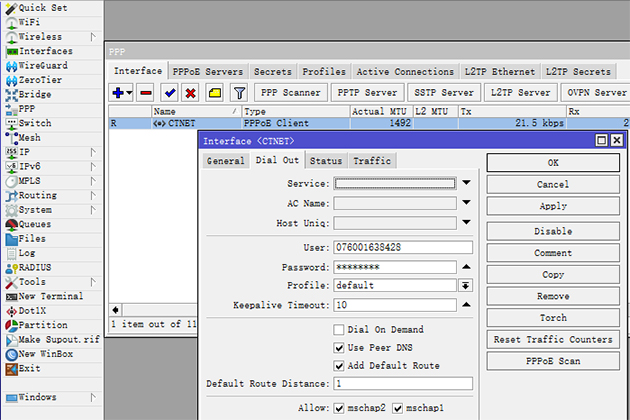Click the User input field

pos(403,248)
